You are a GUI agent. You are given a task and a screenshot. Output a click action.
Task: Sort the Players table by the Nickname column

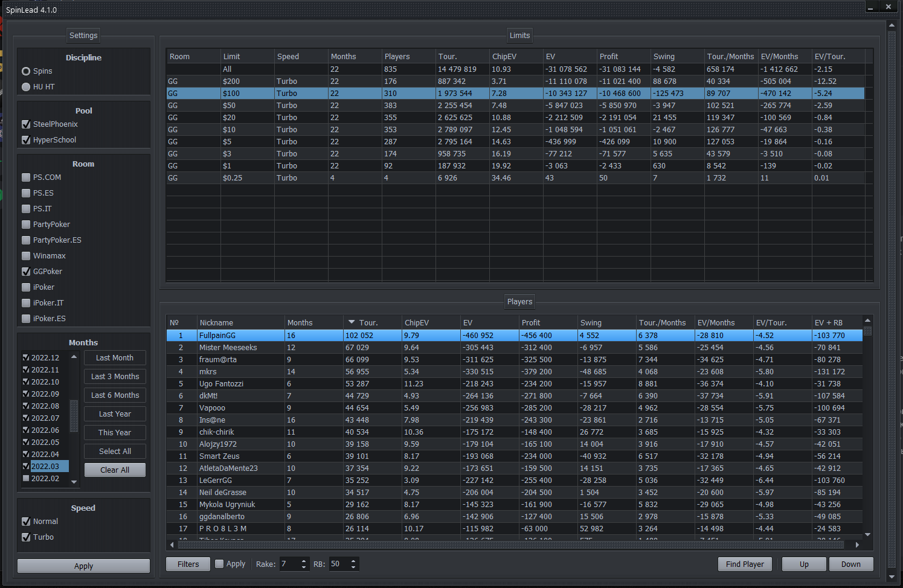coord(216,322)
